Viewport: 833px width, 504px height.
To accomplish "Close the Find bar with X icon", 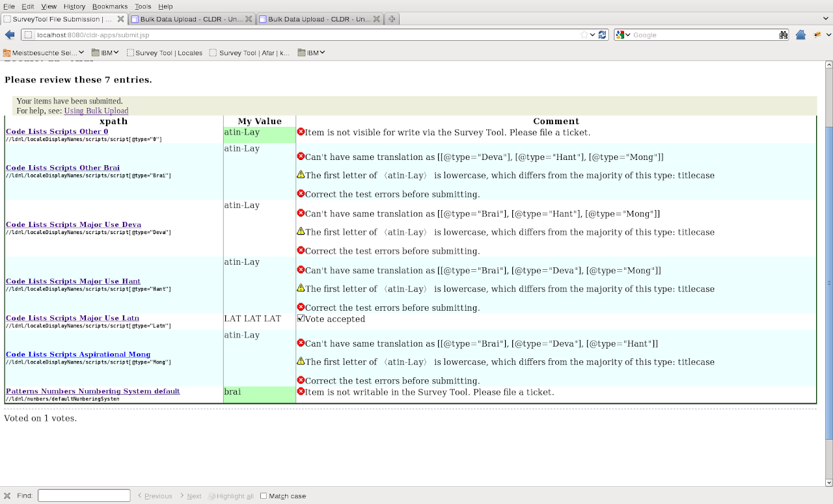I will 7,496.
